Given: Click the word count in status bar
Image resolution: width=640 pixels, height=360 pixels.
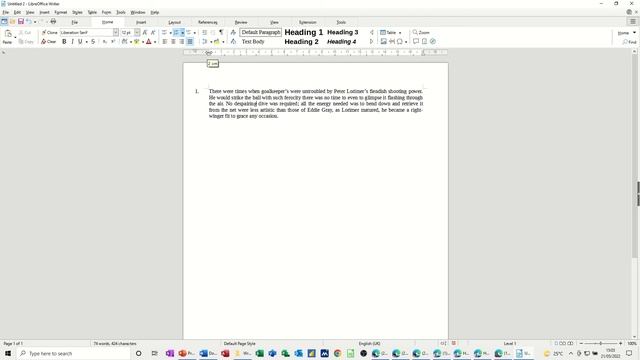Looking at the screenshot, I should pos(115,344).
